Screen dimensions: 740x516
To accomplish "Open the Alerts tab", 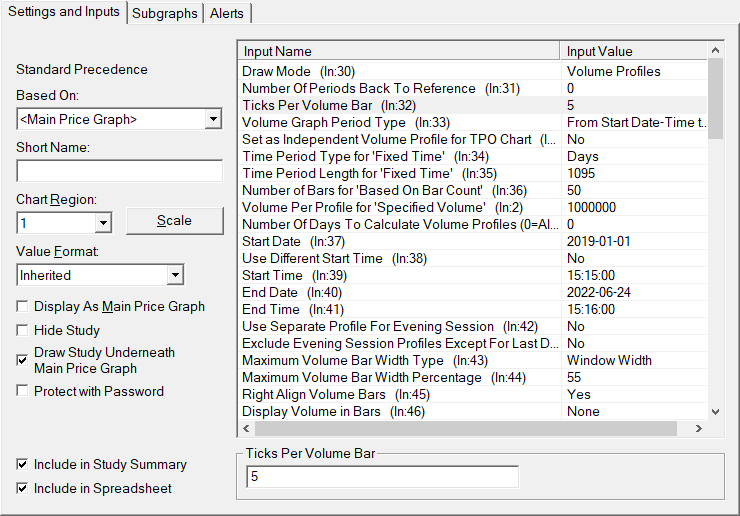I will coord(227,13).
